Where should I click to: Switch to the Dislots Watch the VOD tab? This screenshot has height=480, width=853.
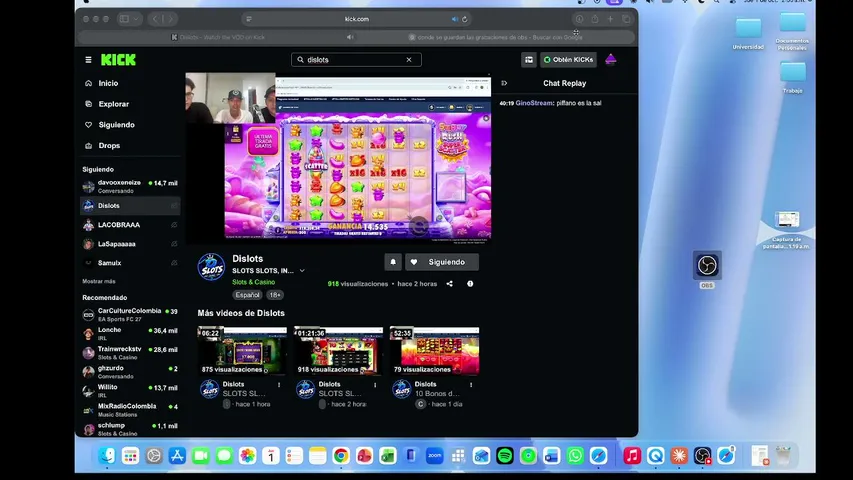(218, 37)
